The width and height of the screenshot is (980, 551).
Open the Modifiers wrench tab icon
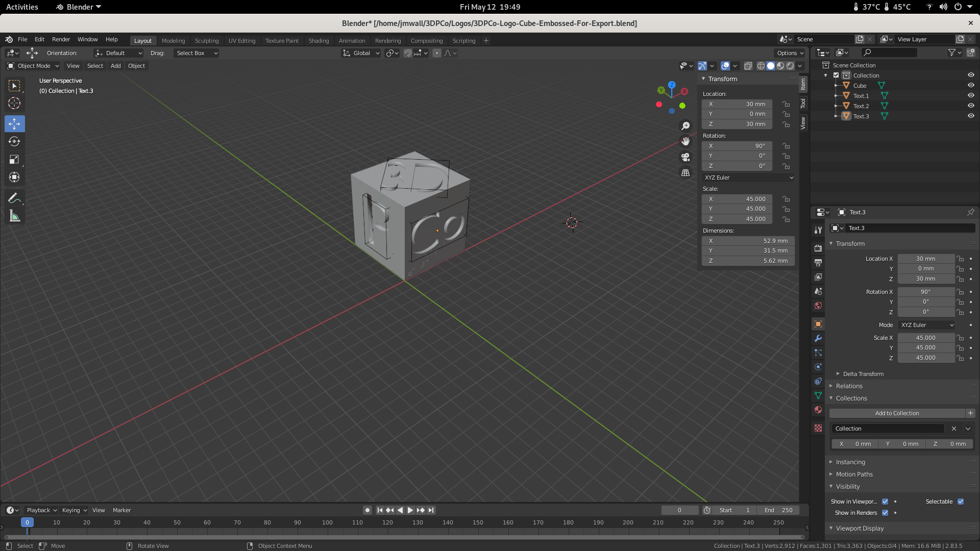818,338
